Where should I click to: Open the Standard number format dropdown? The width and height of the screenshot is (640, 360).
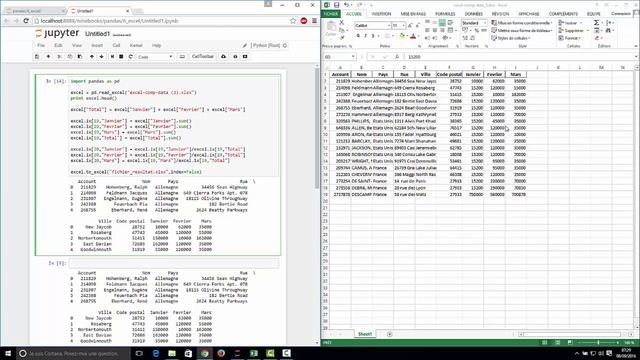coord(484,23)
